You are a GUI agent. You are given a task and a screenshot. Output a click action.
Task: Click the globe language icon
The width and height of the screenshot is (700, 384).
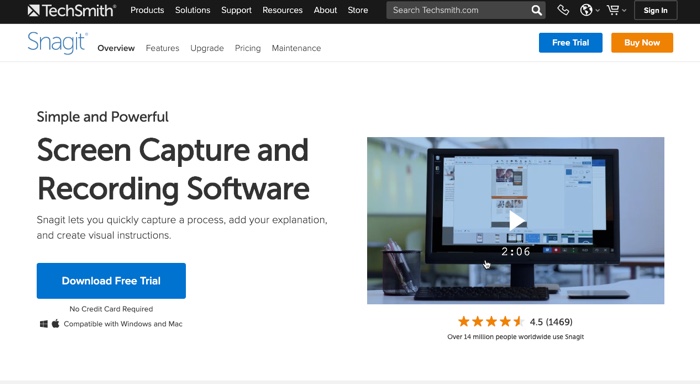click(x=586, y=10)
